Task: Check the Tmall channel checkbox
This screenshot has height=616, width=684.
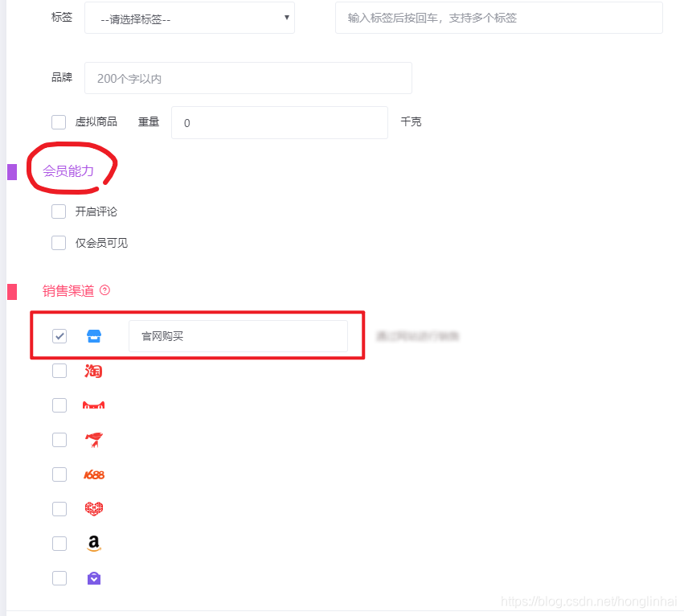Action: tap(59, 405)
